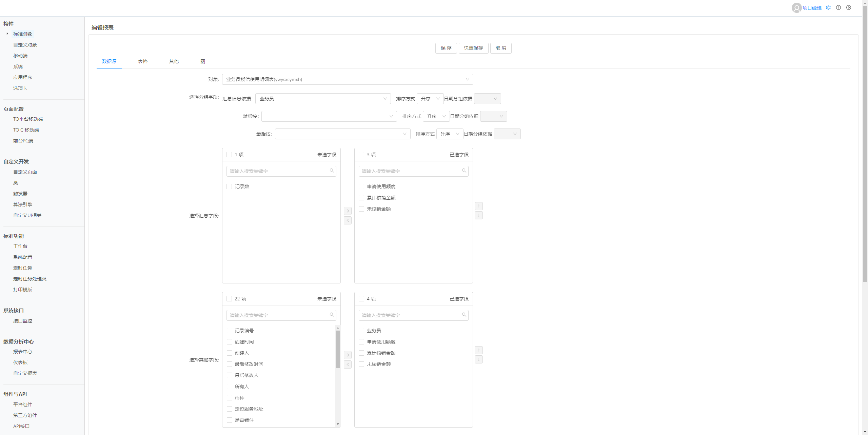Viewport: 868px width, 435px height.
Task: Click move-left arrow in other fields transfer
Action: [348, 364]
